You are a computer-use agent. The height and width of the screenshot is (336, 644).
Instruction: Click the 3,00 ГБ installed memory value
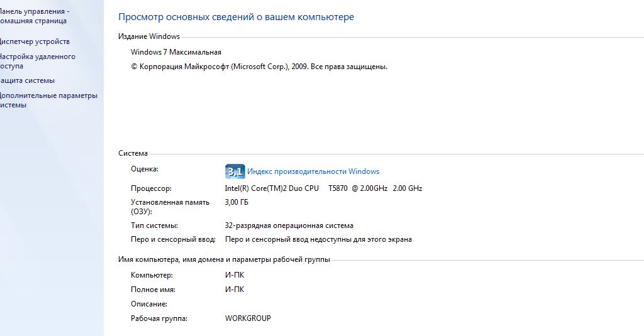point(236,202)
